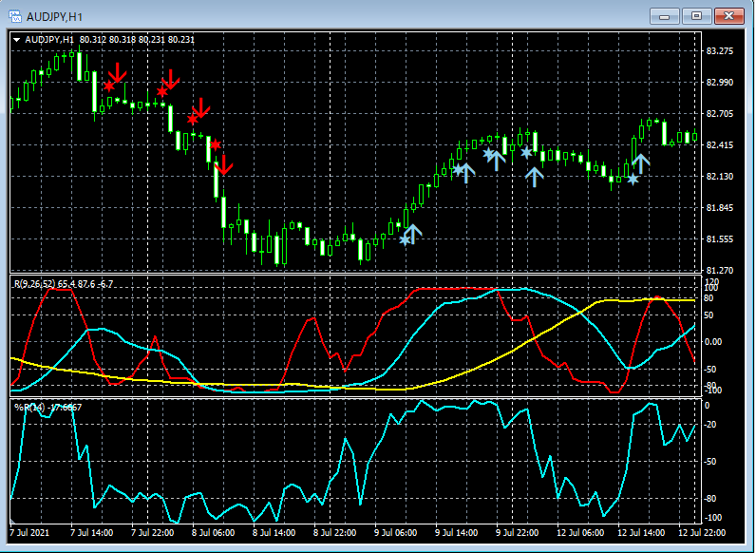Click the -20 level on the %R scale
756x553 pixels.
coord(710,425)
